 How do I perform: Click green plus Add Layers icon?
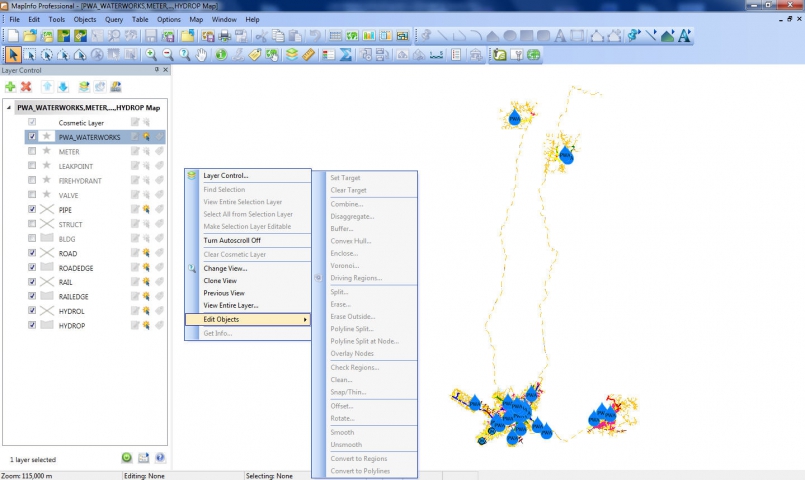(10, 87)
